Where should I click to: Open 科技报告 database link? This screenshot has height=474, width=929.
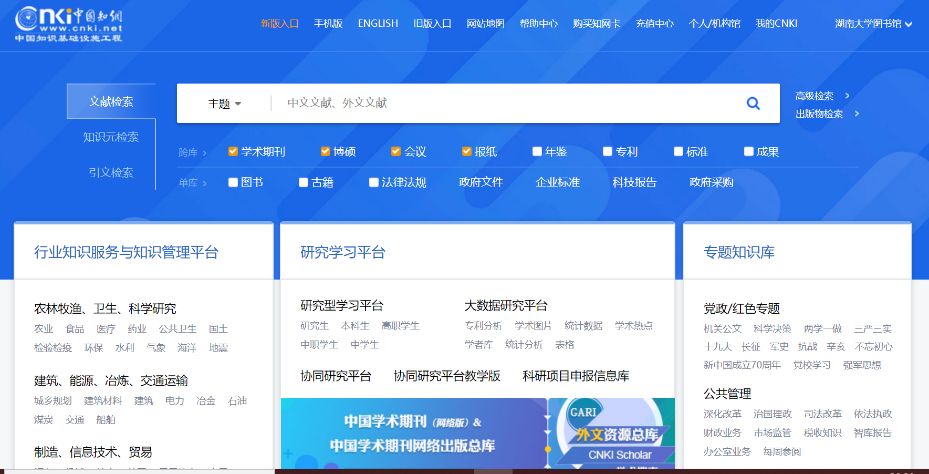click(x=635, y=182)
